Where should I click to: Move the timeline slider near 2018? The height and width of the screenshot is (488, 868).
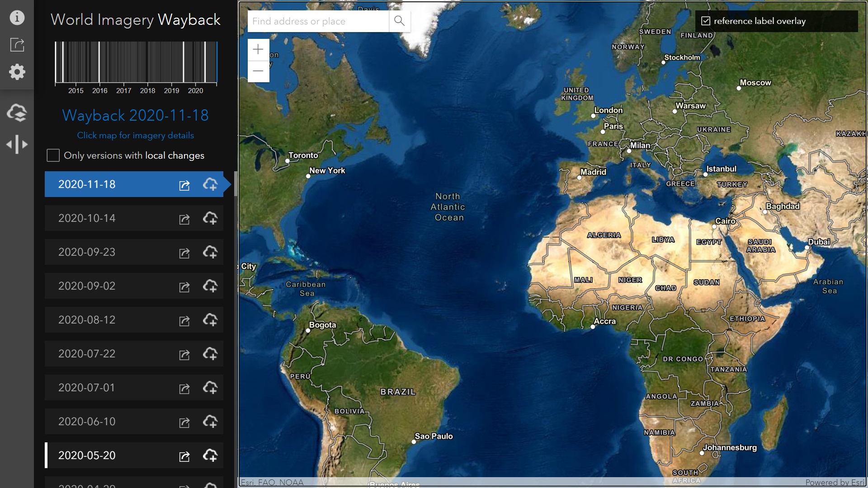[147, 63]
